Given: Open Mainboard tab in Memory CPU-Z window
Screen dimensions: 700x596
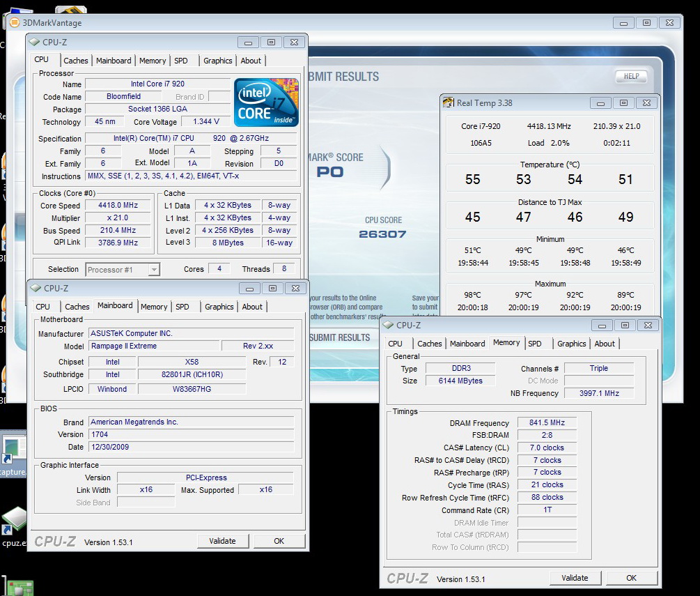Looking at the screenshot, I should pos(467,344).
